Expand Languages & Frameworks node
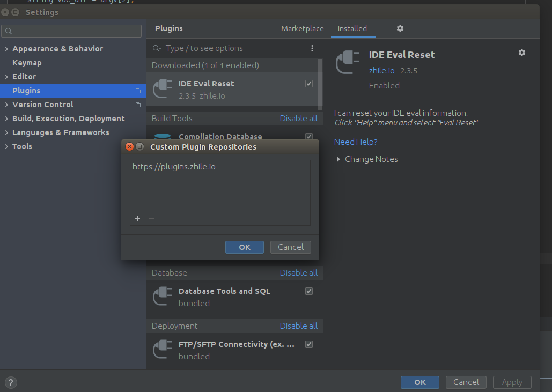Screen dimensions: 552x392 pos(6,132)
